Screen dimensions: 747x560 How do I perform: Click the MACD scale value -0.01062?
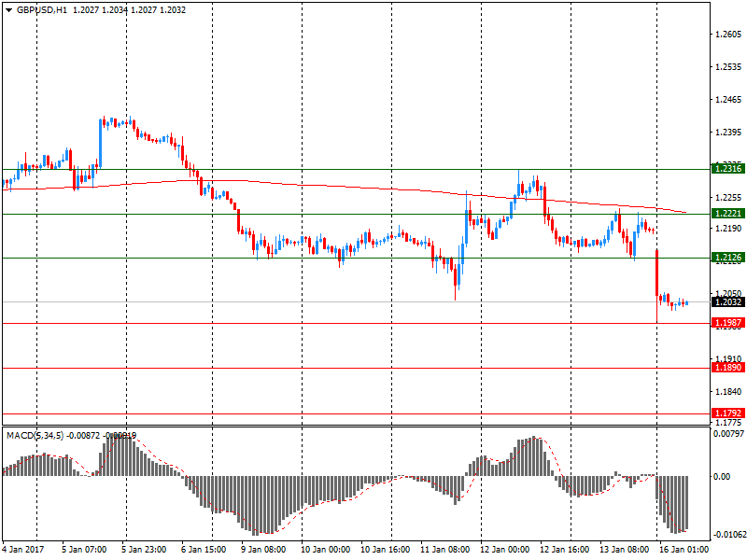pos(728,535)
